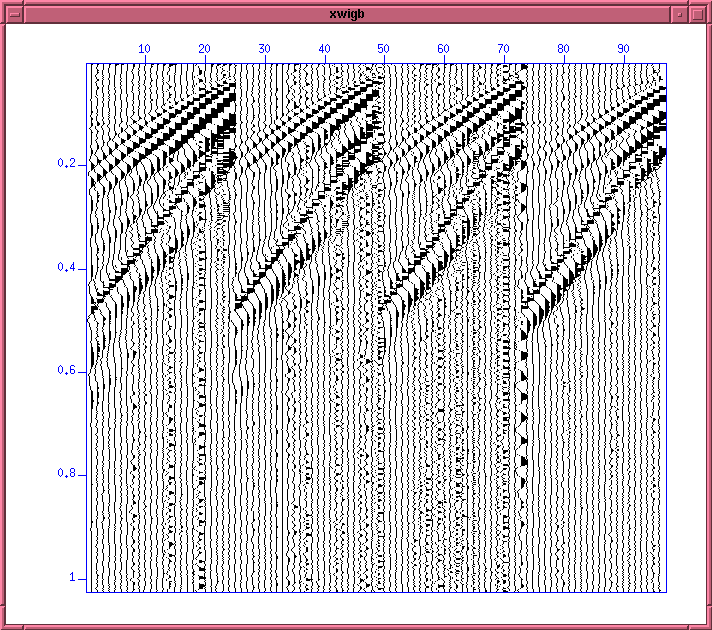Viewport: 712px width, 630px height.
Task: Click trace axis label 90
Action: tap(624, 48)
